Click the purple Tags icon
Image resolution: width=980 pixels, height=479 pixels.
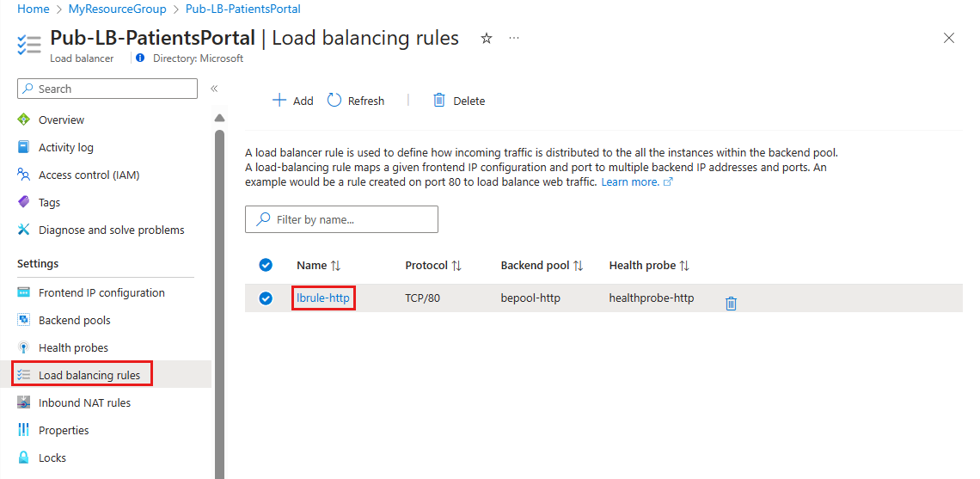point(24,202)
